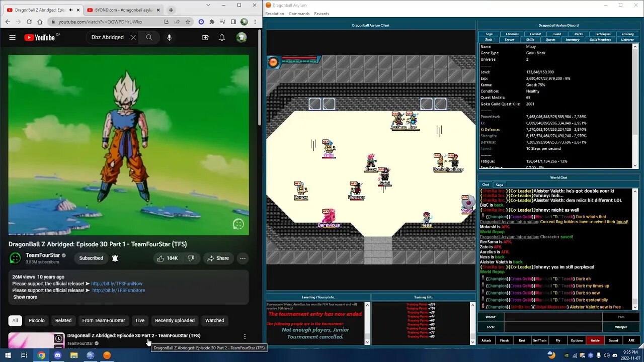Click the Chrome address bar URL

click(x=100, y=22)
